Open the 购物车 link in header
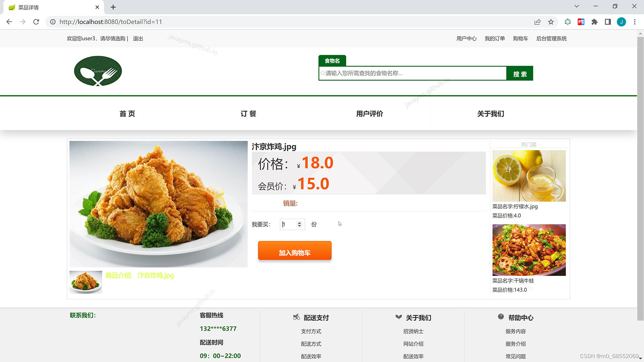 pyautogui.click(x=520, y=39)
